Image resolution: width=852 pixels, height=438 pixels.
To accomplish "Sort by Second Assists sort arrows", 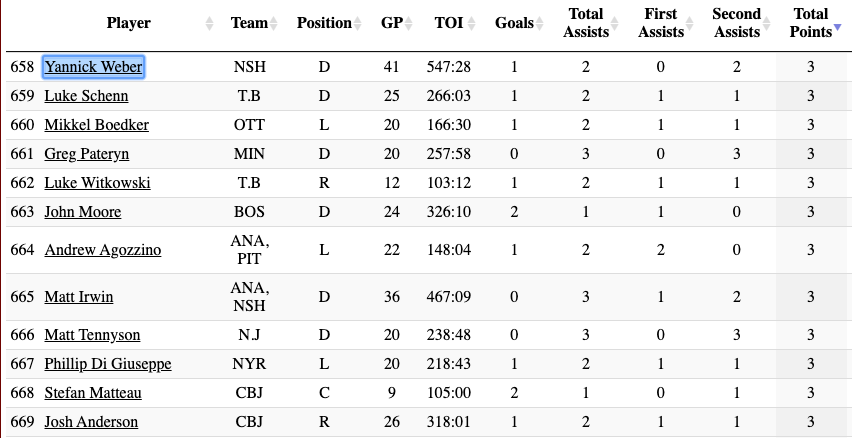I will click(x=766, y=23).
